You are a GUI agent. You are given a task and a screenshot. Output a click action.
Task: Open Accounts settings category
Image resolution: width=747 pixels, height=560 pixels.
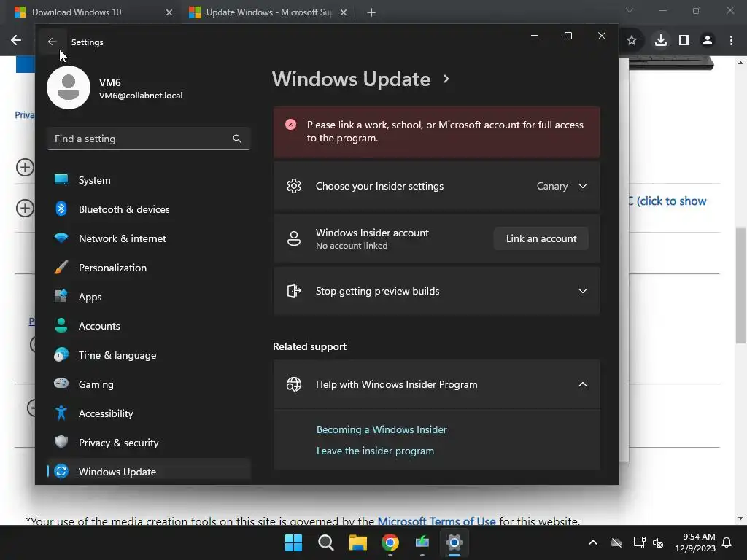tap(149, 326)
